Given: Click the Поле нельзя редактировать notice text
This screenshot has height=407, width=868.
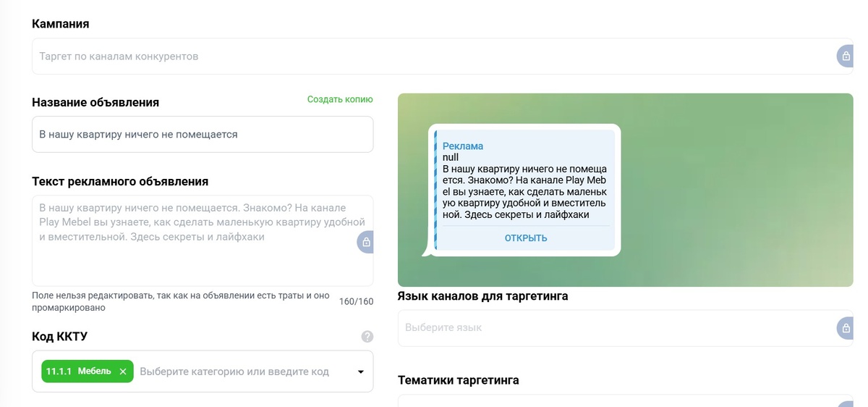Looking at the screenshot, I should [181, 301].
